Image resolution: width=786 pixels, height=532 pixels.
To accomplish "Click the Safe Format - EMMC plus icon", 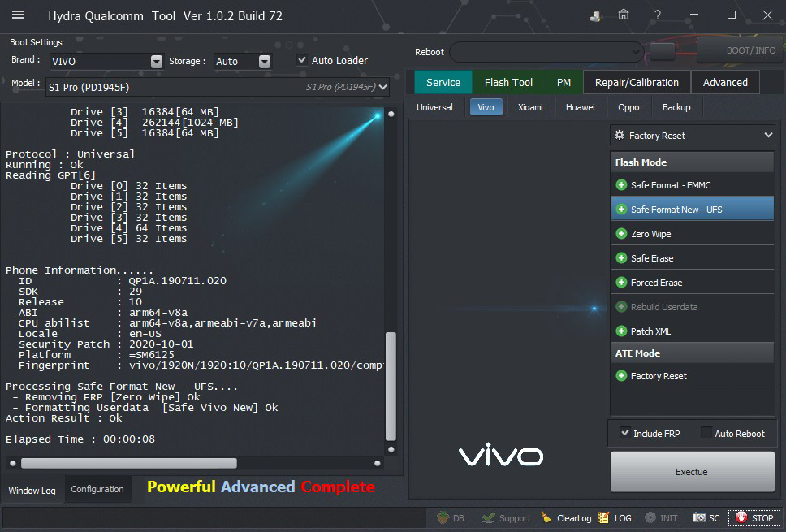I will click(x=621, y=185).
